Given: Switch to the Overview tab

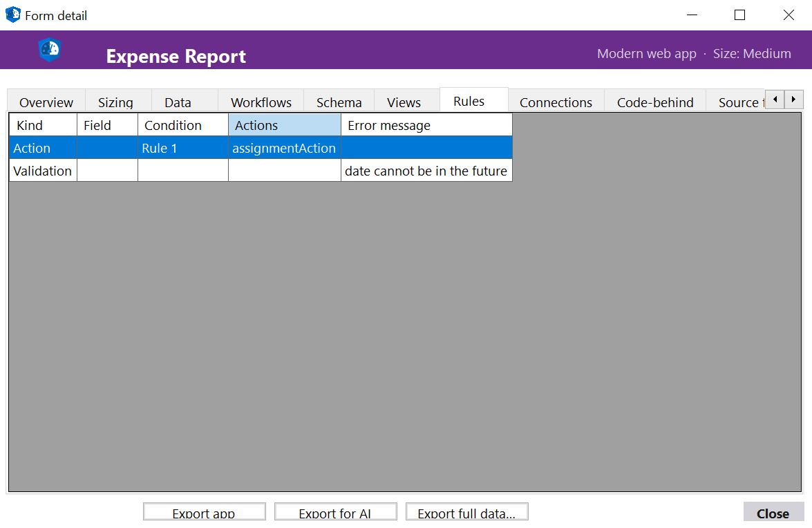Looking at the screenshot, I should tap(46, 102).
